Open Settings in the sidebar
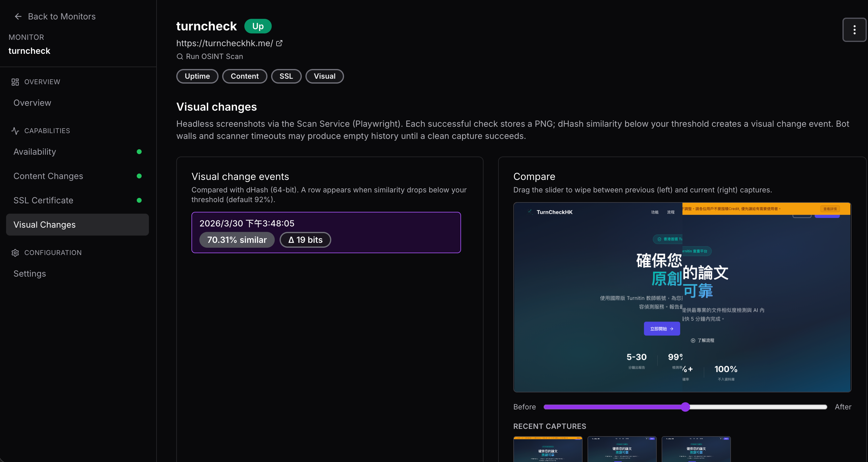This screenshot has height=462, width=868. tap(30, 274)
